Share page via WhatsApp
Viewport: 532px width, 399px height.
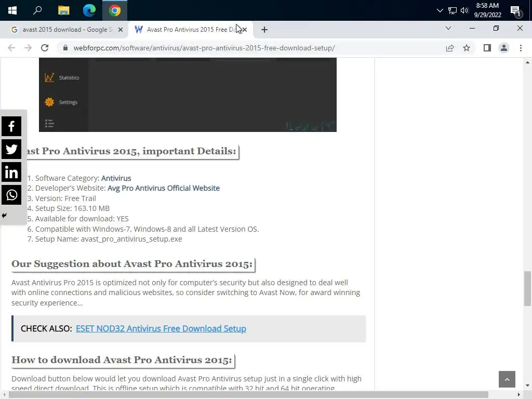coord(11,195)
